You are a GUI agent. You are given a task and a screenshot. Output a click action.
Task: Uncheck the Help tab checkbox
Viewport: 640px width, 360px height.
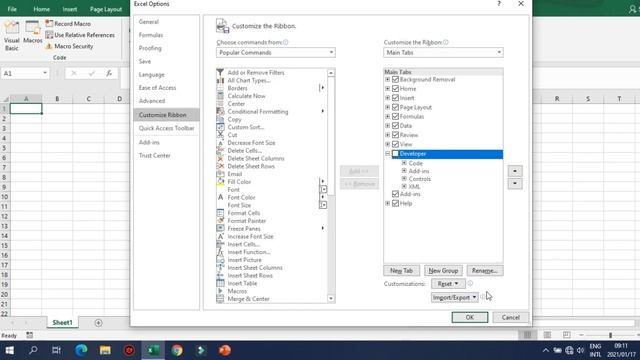pyautogui.click(x=395, y=203)
